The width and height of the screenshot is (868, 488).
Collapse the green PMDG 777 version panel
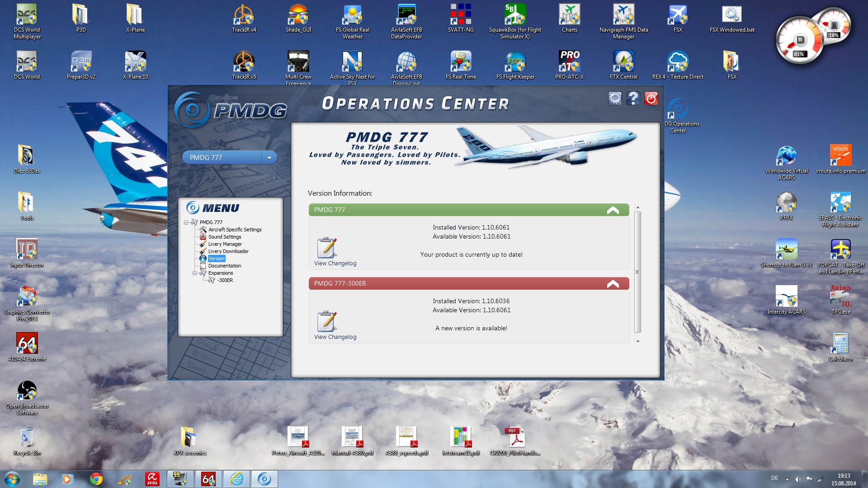point(613,210)
